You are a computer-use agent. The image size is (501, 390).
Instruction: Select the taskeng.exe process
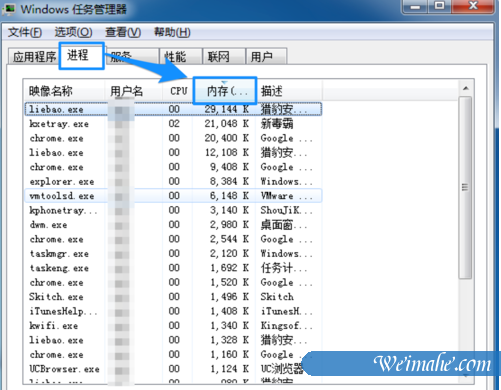pyautogui.click(x=173, y=268)
